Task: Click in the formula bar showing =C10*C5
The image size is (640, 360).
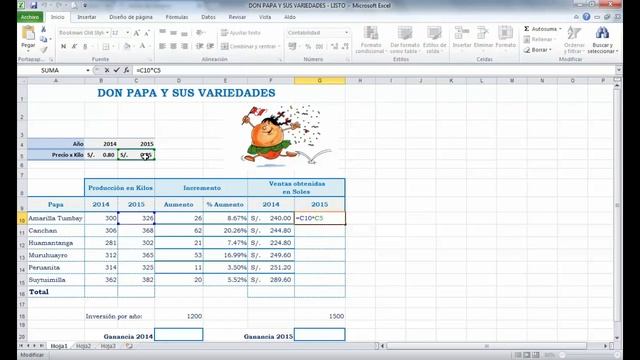Action: pos(373,70)
